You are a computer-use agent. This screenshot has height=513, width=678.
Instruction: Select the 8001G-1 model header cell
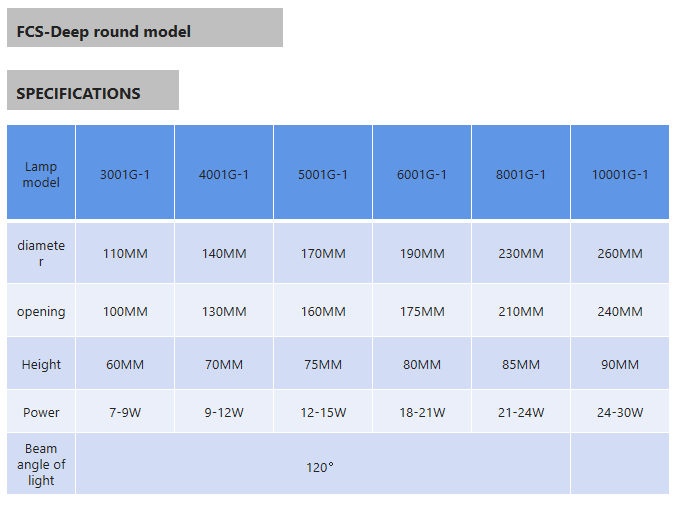[521, 174]
